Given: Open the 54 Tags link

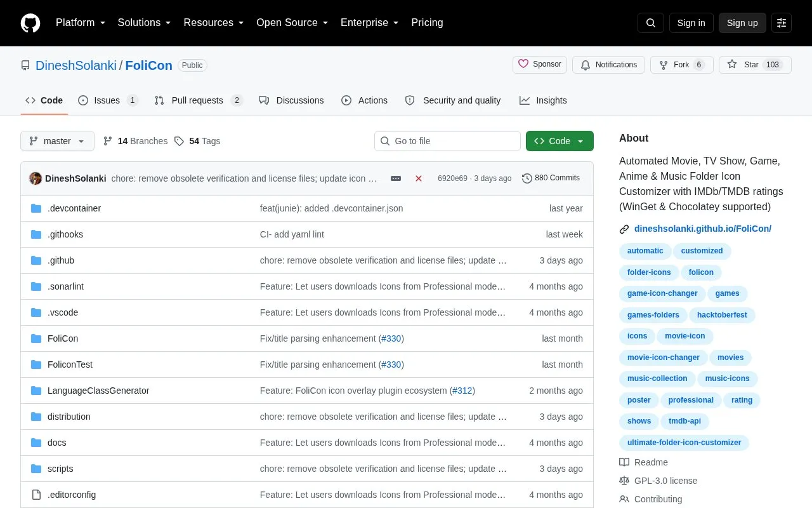Looking at the screenshot, I should pos(197,141).
